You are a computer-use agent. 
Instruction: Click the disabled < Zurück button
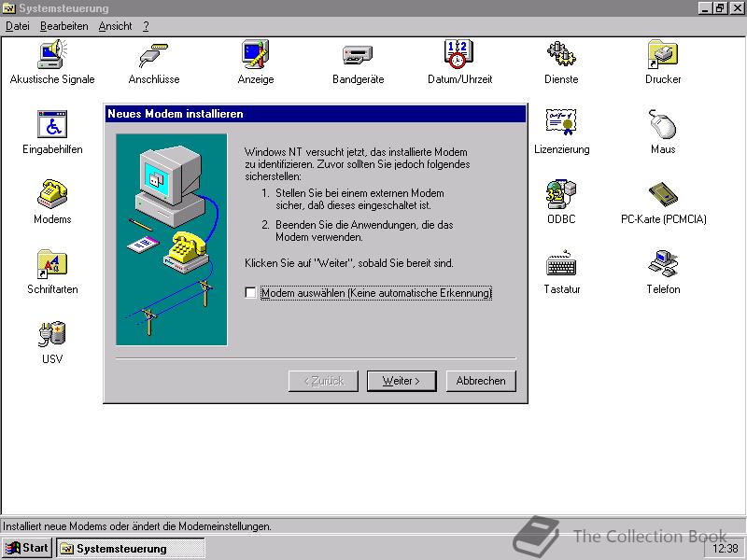point(323,381)
